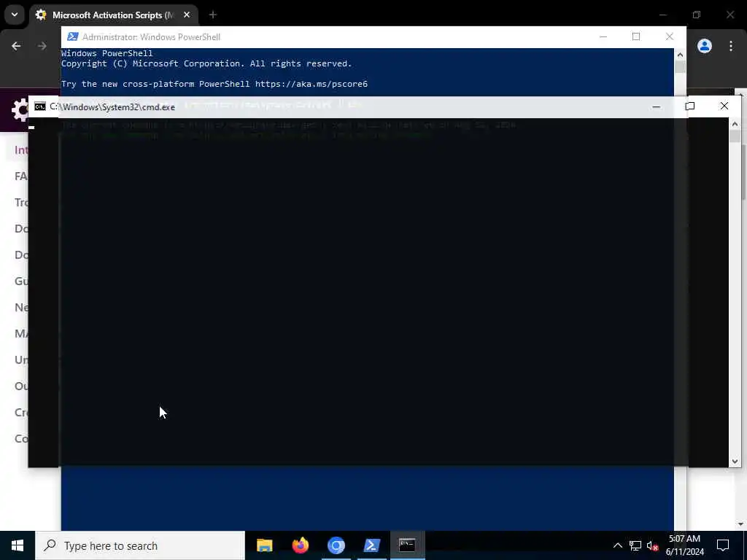
Task: Select the cmd.exe taskbar icon
Action: 407,545
